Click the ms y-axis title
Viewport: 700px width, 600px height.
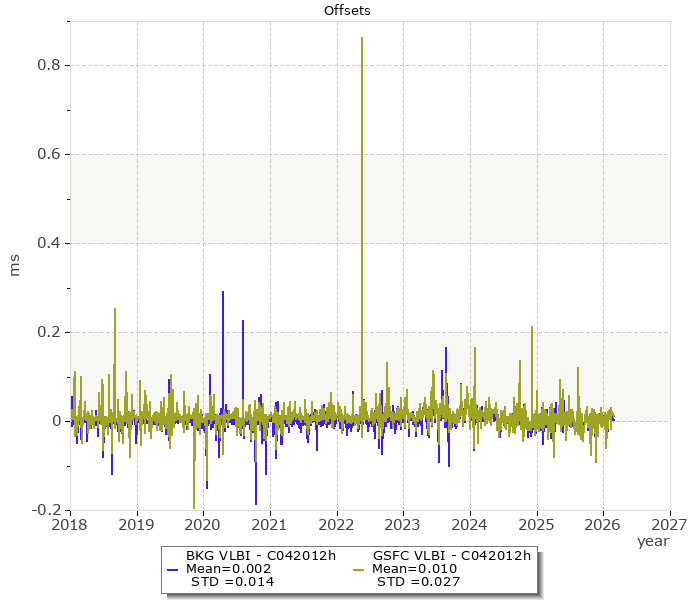coord(15,265)
